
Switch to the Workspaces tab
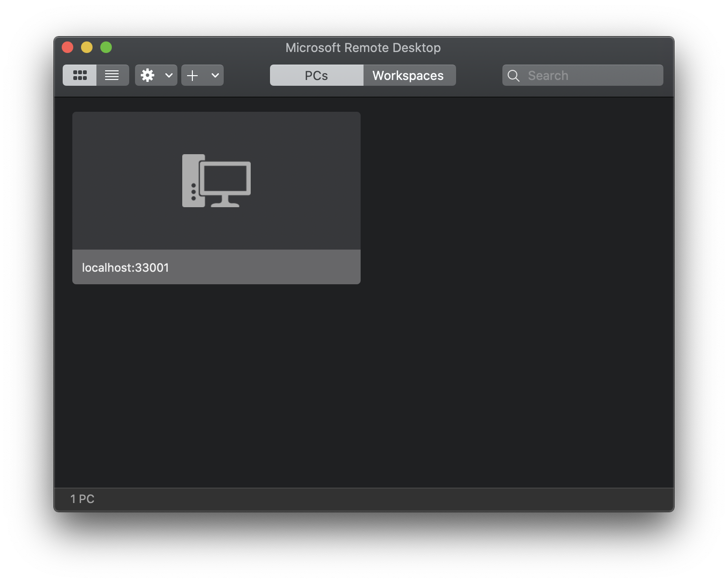click(409, 75)
